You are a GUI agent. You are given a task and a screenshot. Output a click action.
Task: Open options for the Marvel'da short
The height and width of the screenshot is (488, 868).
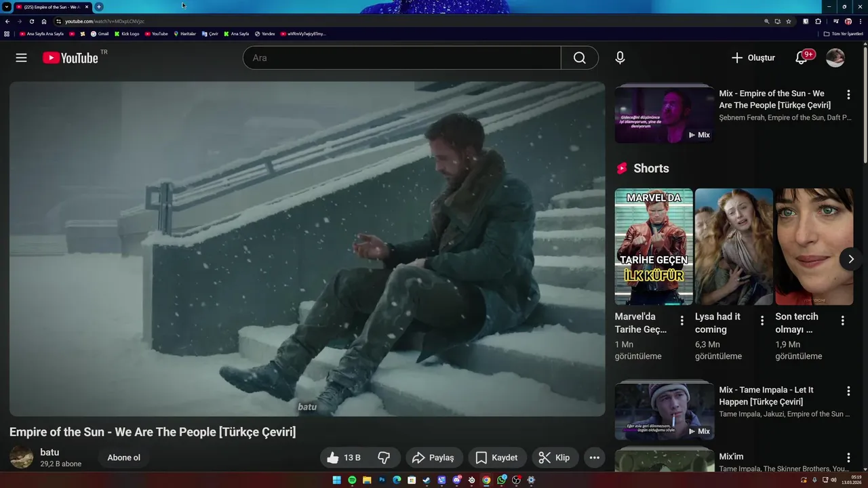click(x=682, y=321)
